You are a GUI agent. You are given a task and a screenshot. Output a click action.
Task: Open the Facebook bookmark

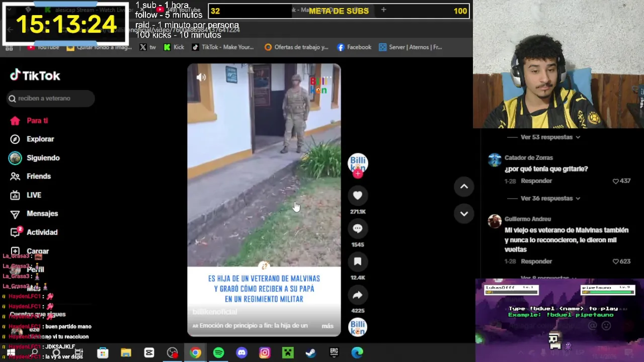click(354, 47)
